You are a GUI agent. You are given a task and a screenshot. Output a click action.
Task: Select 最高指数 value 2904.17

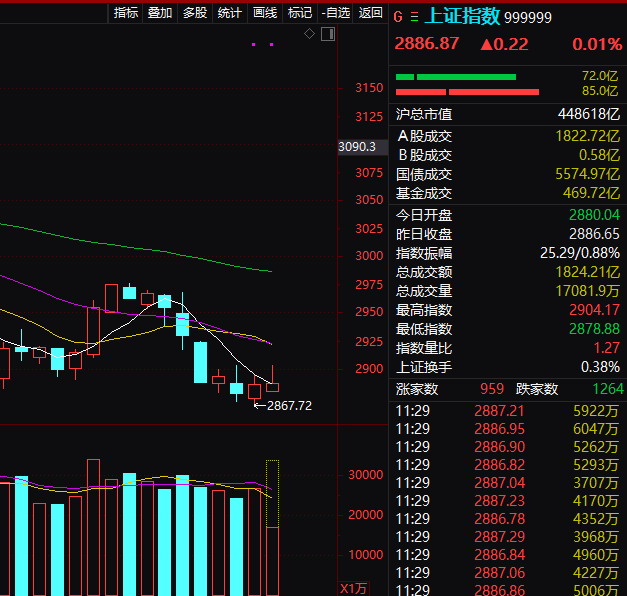(x=594, y=310)
